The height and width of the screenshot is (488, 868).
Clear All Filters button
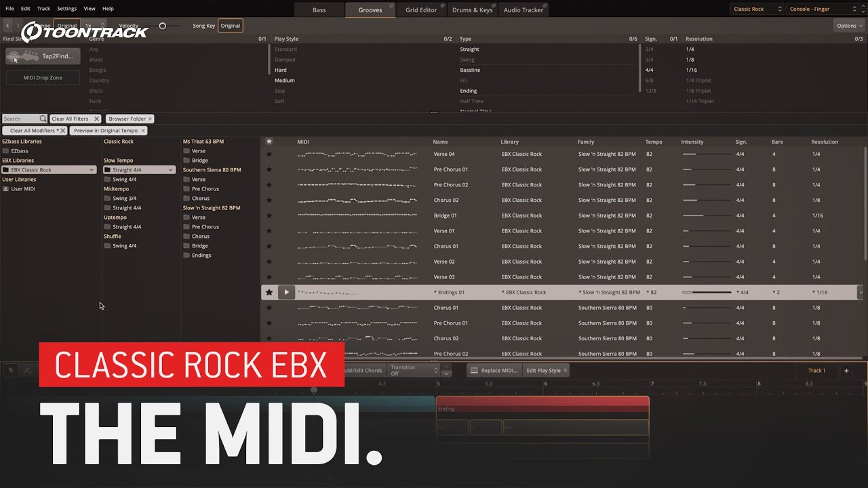(75, 119)
